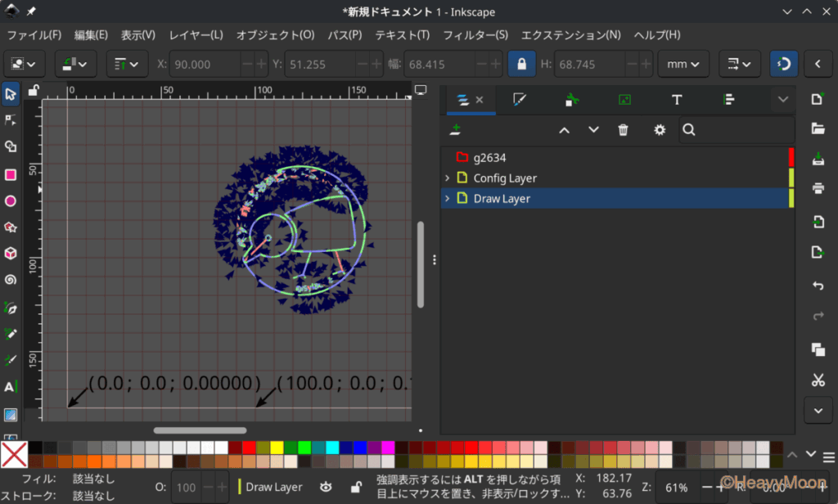838x504 pixels.
Task: Click the Print document icon
Action: click(818, 189)
